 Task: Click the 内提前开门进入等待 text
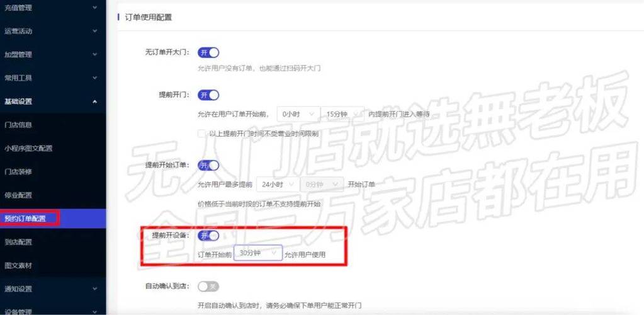(x=399, y=114)
